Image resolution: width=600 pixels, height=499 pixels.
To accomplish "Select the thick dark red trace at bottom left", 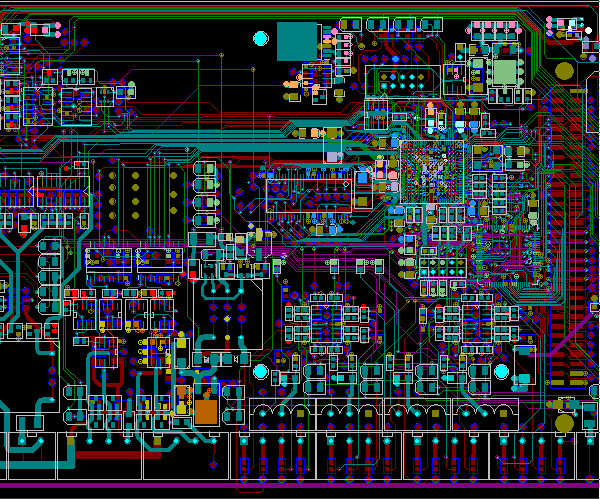I will [110, 453].
